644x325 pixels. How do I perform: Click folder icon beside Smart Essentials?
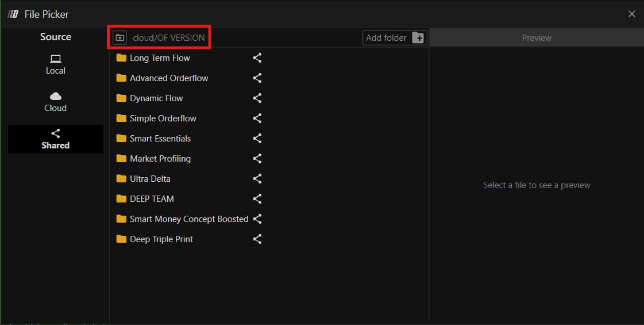coord(121,139)
